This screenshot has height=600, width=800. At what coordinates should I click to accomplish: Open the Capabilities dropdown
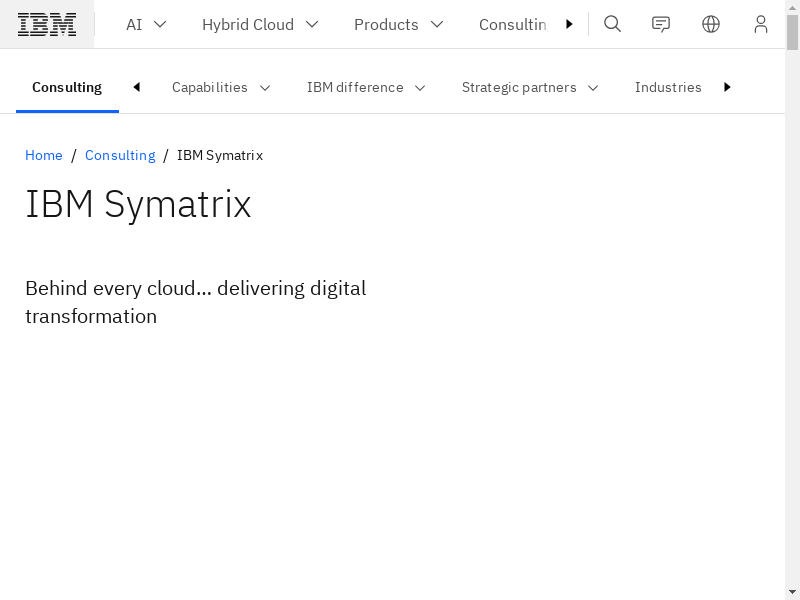coord(221,87)
